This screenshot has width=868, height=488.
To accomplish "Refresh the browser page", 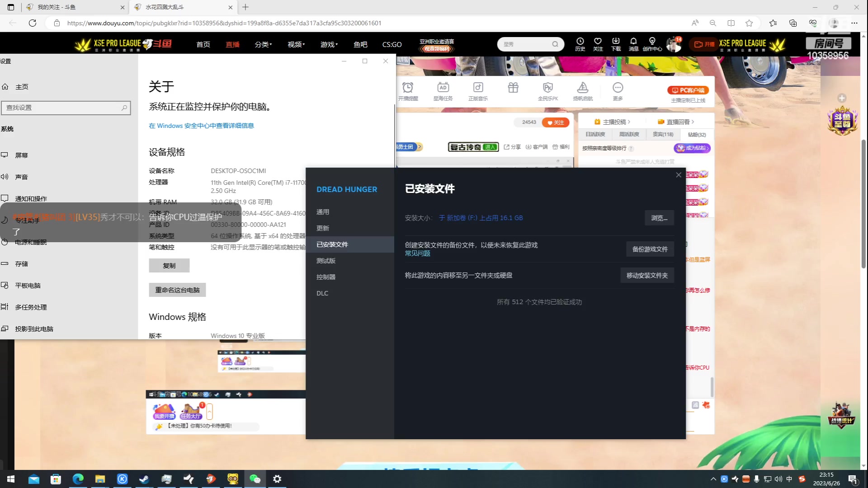I will 33,23.
